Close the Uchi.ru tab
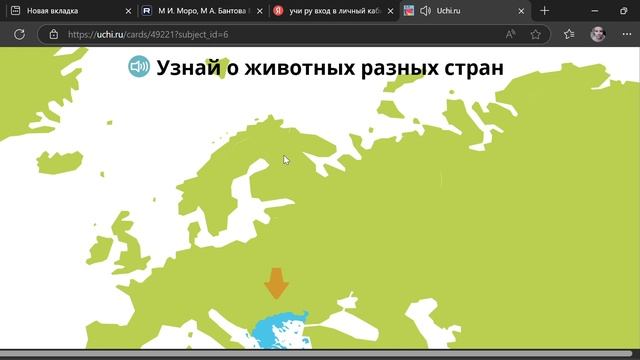 click(521, 11)
